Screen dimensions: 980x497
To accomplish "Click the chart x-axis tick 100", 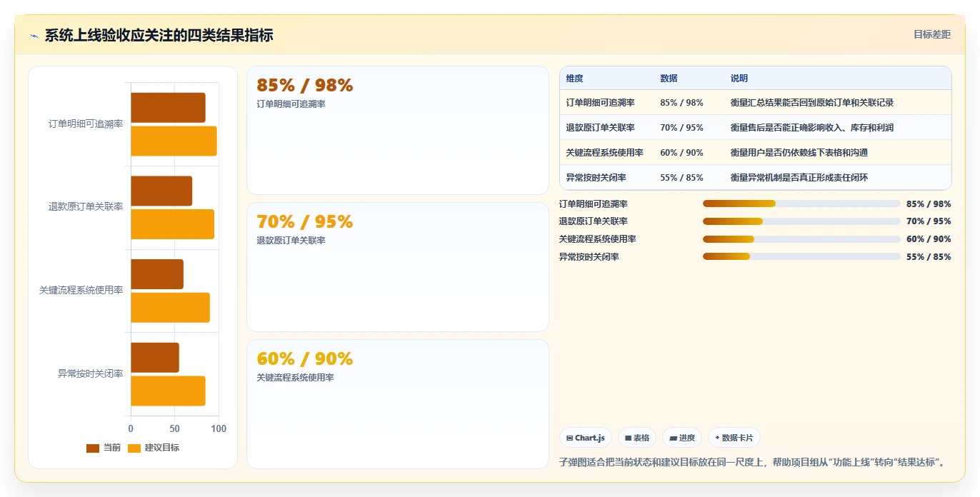I will (219, 429).
